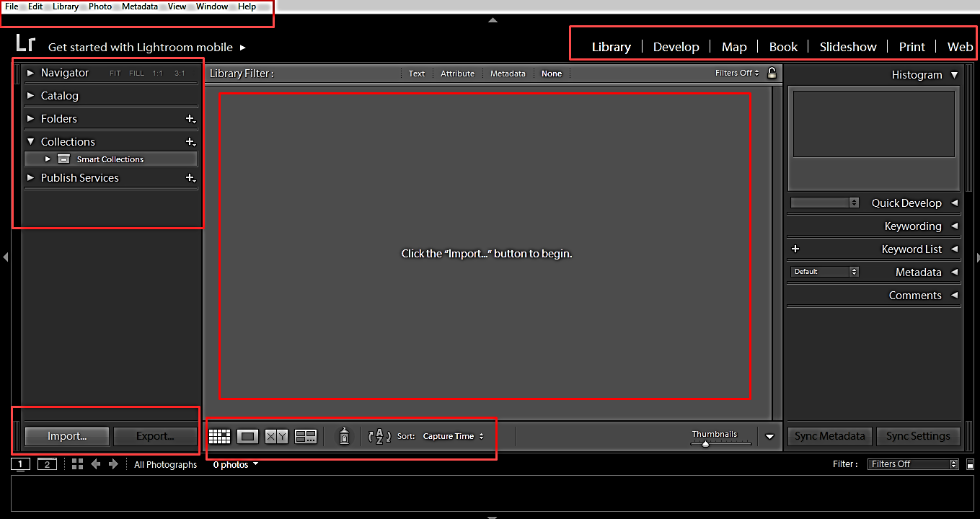Screen dimensions: 980x519
Task: Enable Text filter in Library Filter
Action: pyautogui.click(x=417, y=74)
